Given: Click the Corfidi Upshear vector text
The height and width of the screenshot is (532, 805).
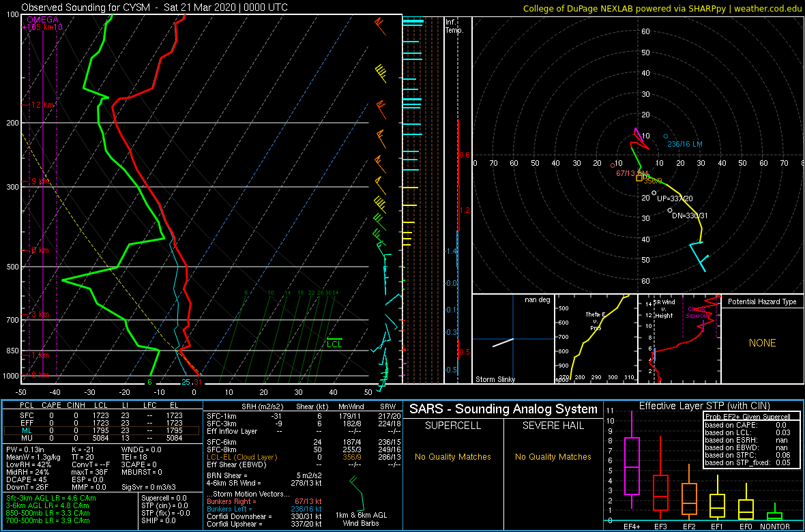Looking at the screenshot, I should point(264,524).
